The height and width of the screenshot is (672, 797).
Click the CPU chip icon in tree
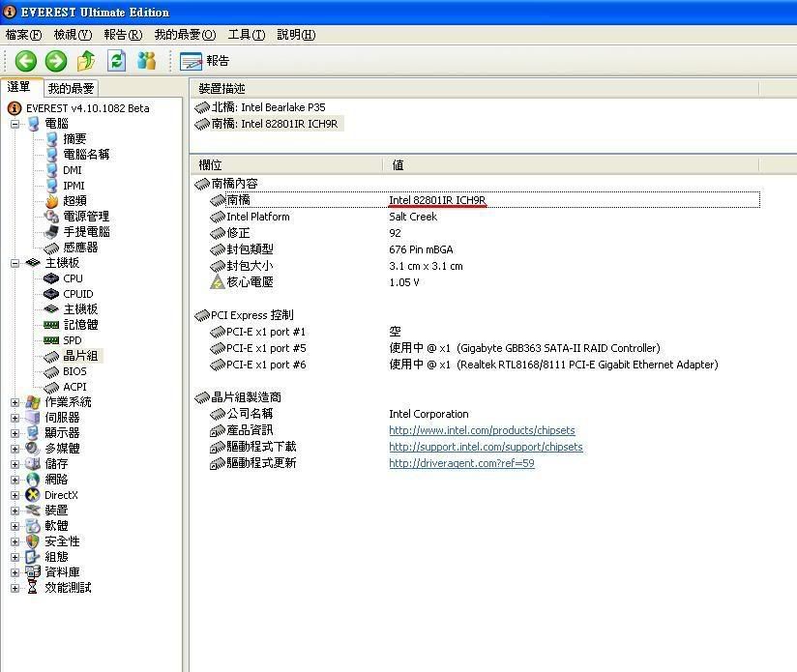pos(51,278)
